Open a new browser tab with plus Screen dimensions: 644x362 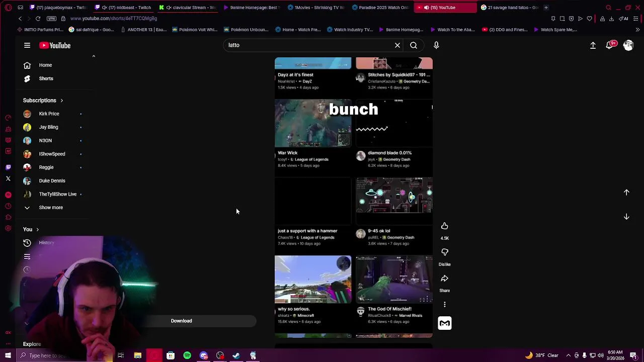(546, 8)
